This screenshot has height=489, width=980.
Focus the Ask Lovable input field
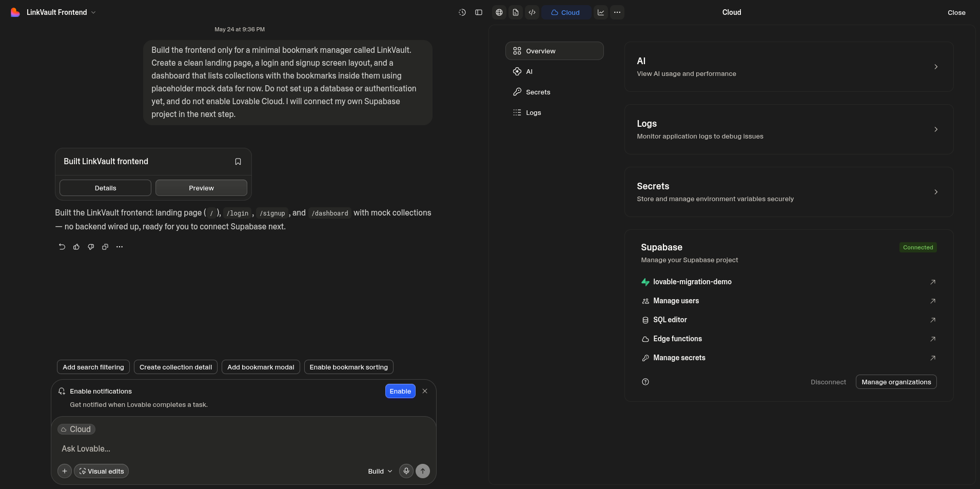pyautogui.click(x=244, y=448)
